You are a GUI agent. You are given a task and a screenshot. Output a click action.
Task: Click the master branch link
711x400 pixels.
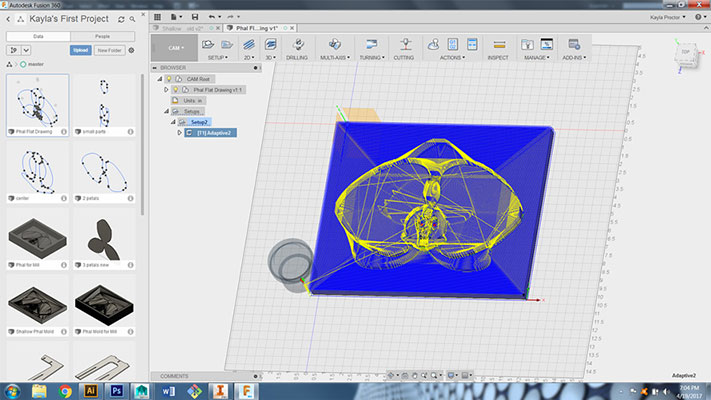click(36, 64)
